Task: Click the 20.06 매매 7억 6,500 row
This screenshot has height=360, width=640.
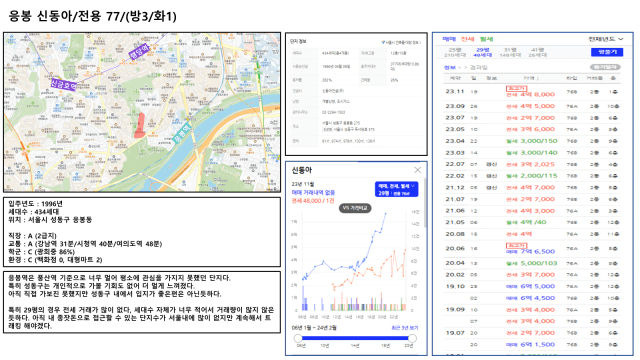Action: tap(532, 249)
